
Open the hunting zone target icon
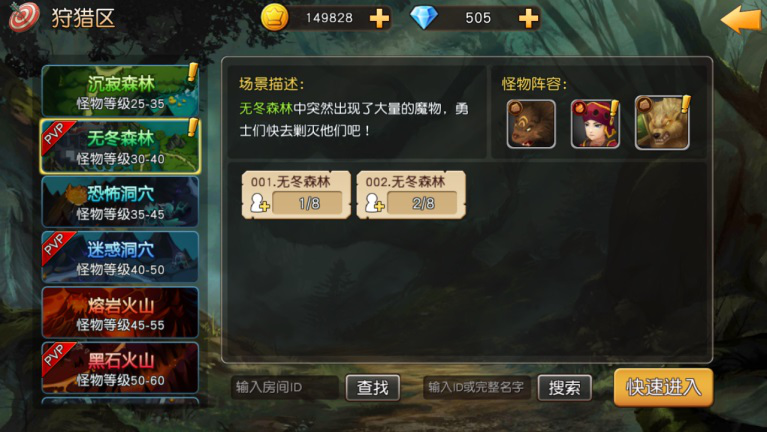pos(24,16)
